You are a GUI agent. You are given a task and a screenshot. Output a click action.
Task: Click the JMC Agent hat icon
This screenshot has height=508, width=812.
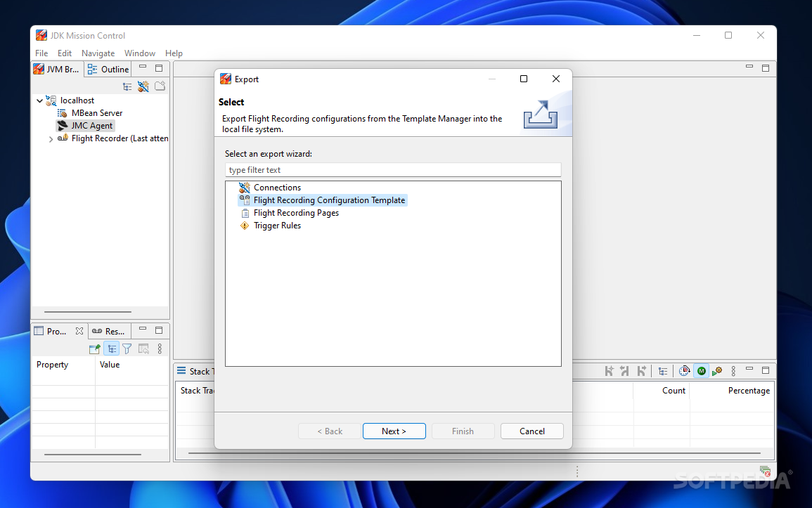62,126
